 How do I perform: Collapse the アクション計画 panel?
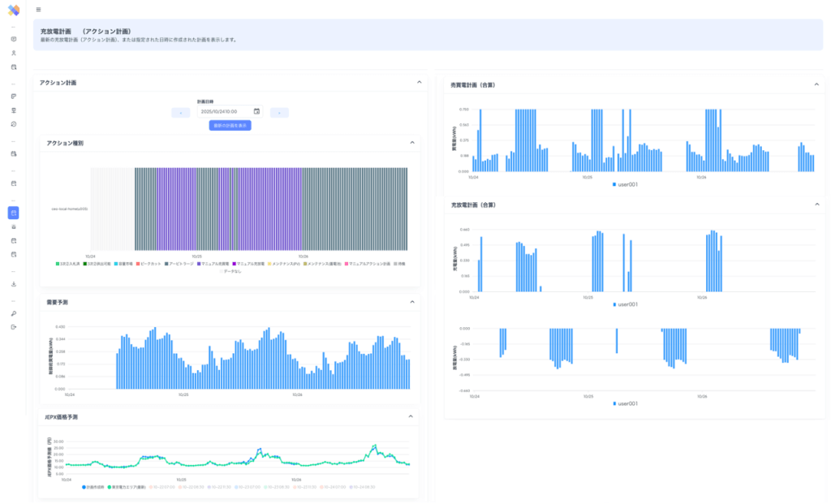tap(420, 82)
